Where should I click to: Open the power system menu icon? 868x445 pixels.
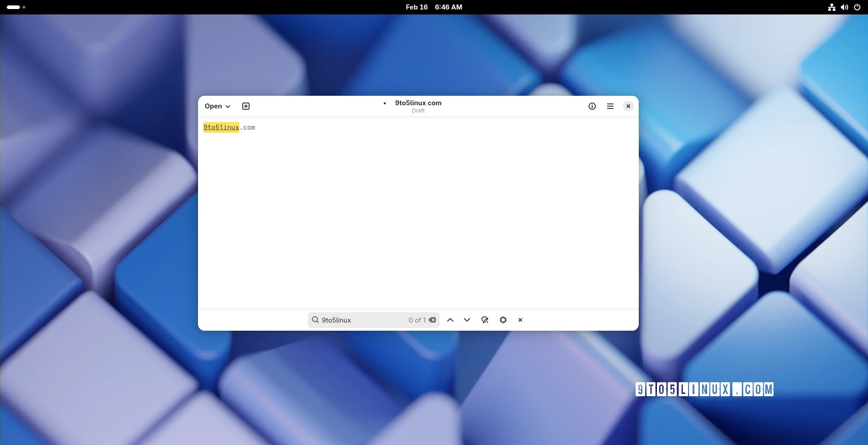click(x=857, y=7)
